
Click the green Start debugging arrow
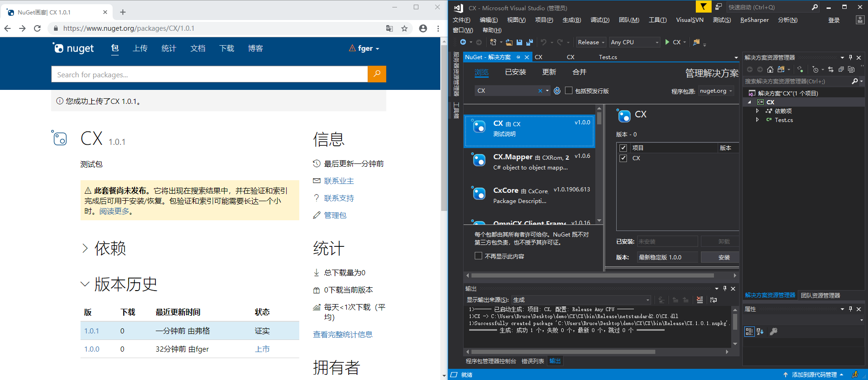coord(667,42)
